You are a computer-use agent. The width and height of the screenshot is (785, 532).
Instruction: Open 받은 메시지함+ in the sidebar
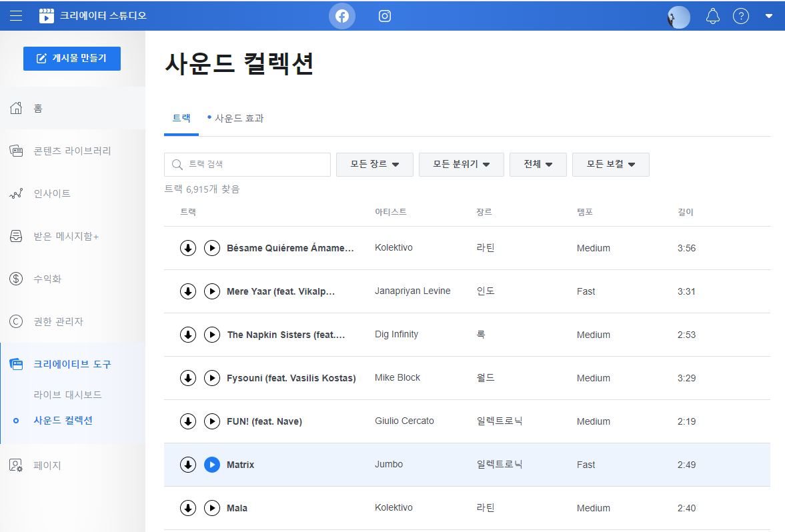click(73, 236)
